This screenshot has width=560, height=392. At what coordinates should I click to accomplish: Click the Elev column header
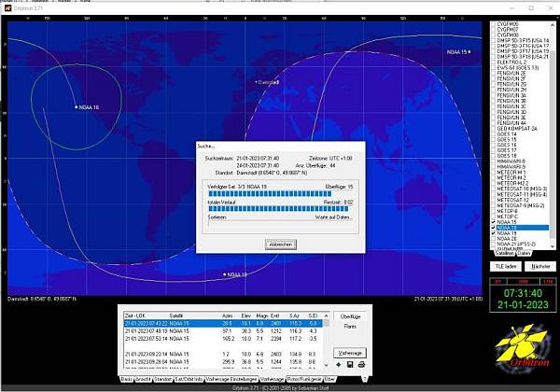pos(246,316)
